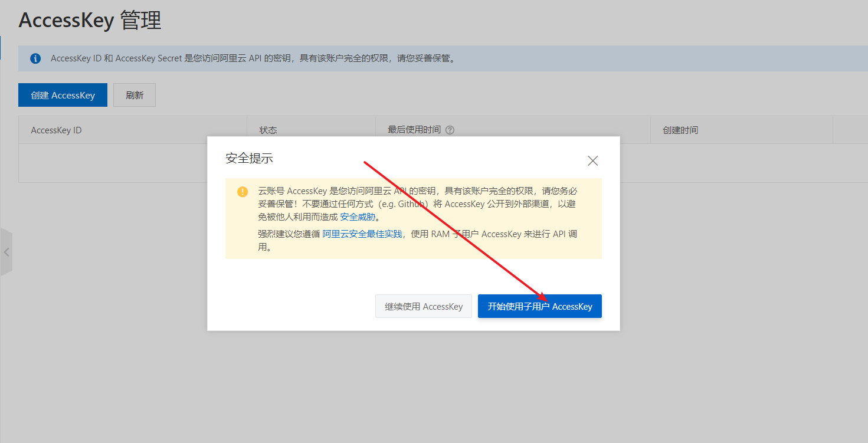Click 继续使用 AccessKey button

click(x=423, y=306)
